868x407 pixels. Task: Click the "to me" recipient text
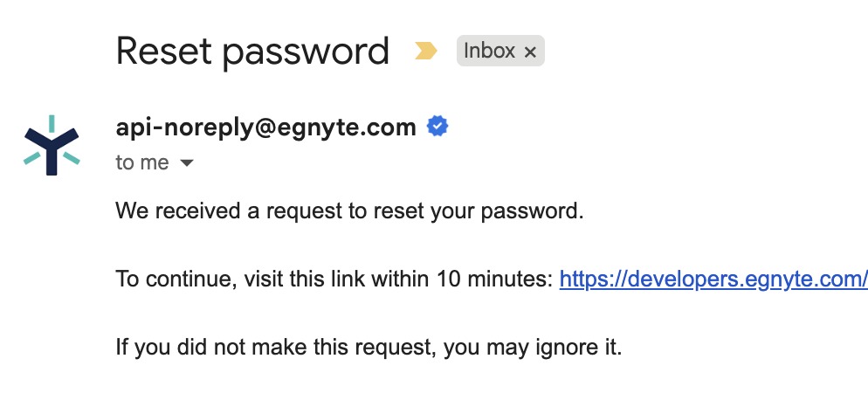coord(142,163)
